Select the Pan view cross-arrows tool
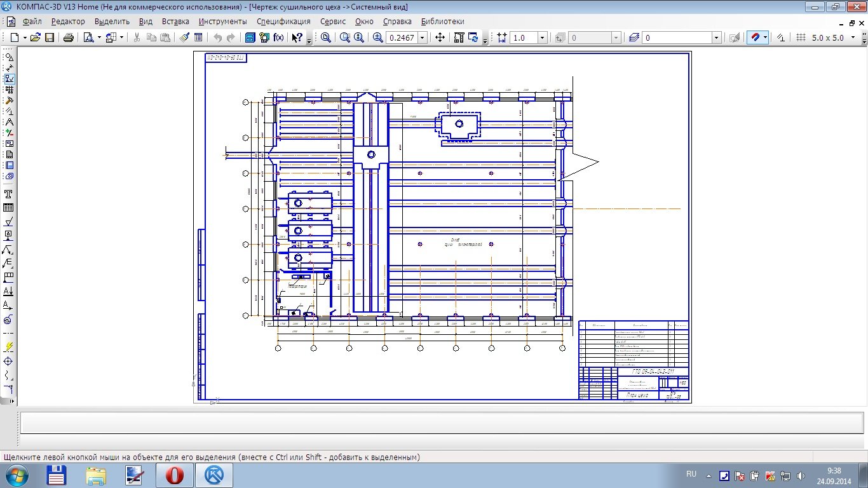868x488 pixels. (440, 37)
